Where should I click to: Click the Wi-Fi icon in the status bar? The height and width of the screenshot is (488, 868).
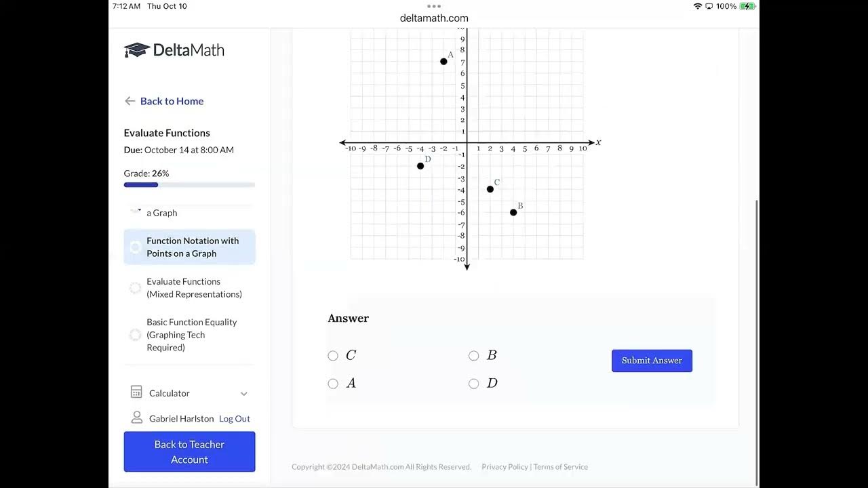coord(698,6)
